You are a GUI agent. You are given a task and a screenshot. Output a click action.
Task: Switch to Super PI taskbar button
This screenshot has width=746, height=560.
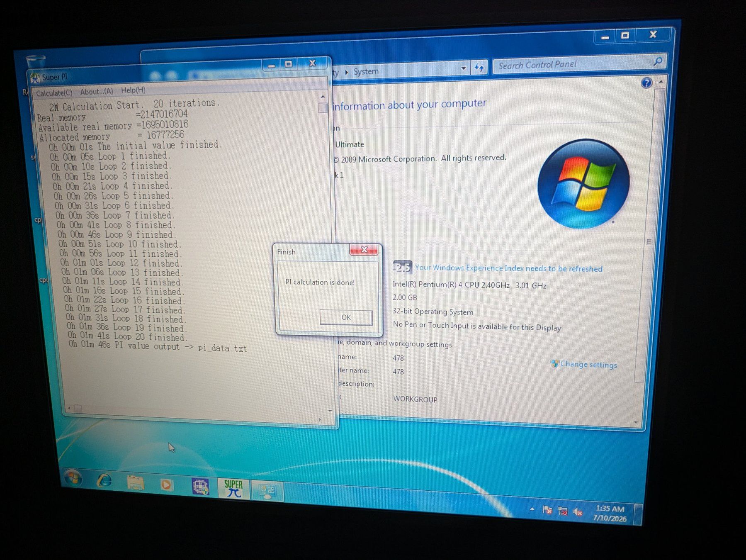click(x=233, y=488)
